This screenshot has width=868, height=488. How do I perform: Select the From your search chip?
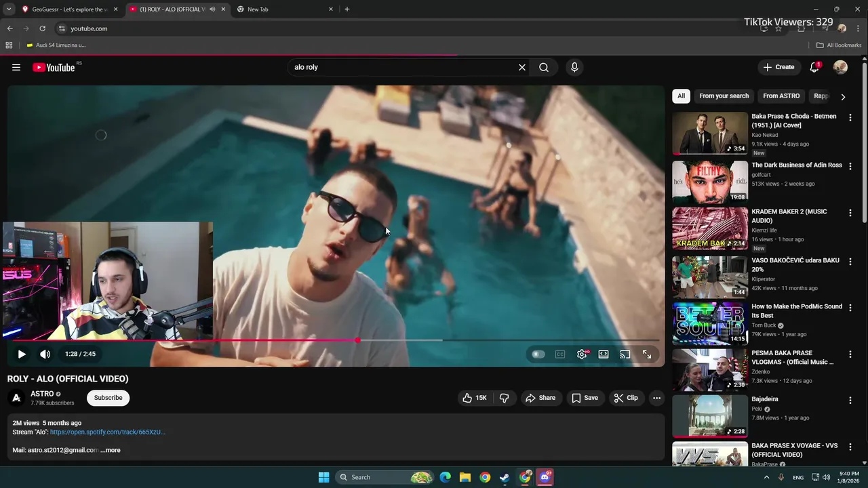click(724, 96)
